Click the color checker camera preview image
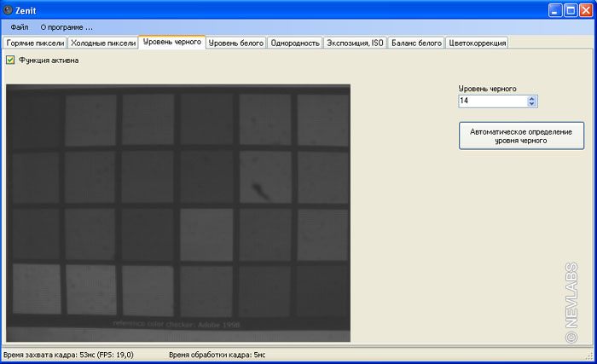This screenshot has width=597, height=364. coord(177,211)
